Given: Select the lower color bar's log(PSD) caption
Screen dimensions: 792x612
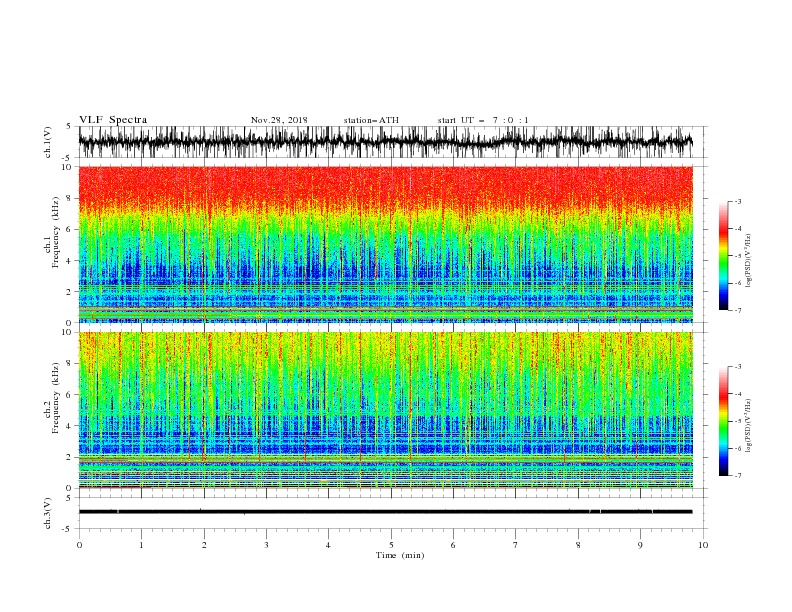Looking at the screenshot, I should [749, 425].
